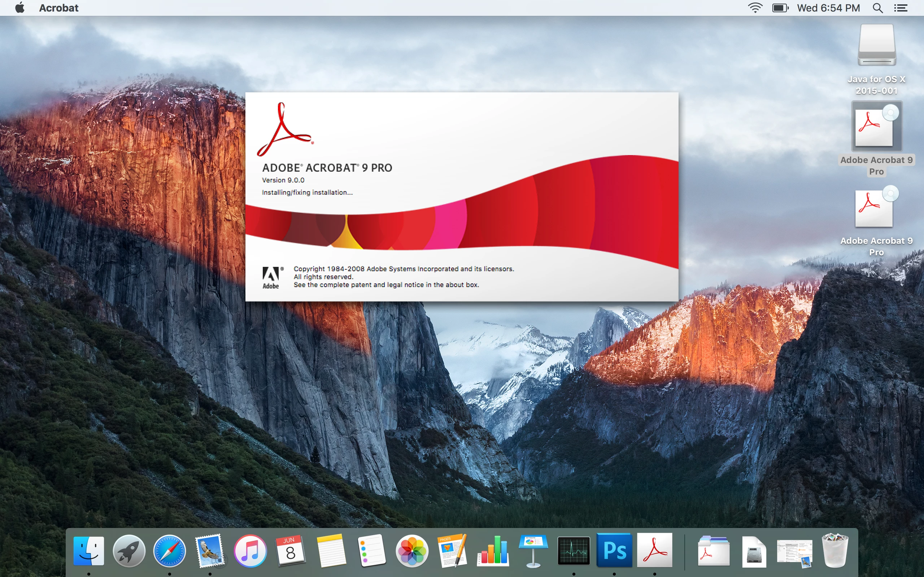Open Photoshop from the dock

point(614,550)
